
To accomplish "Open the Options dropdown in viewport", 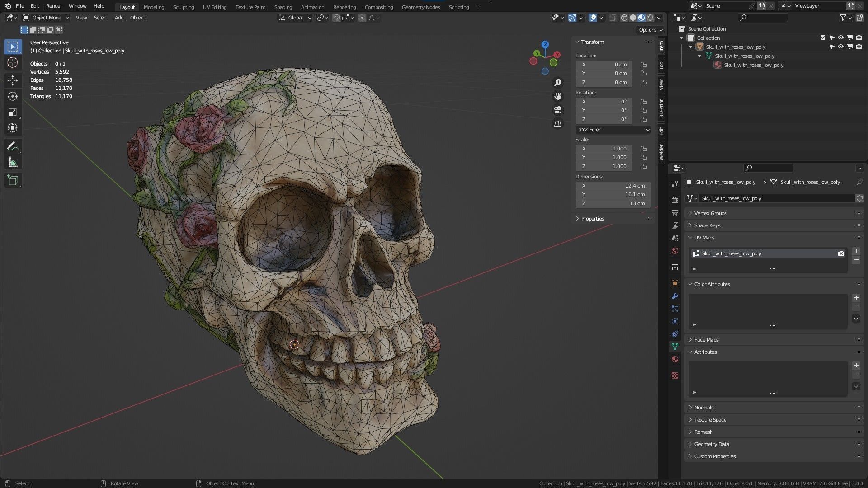I will point(651,30).
